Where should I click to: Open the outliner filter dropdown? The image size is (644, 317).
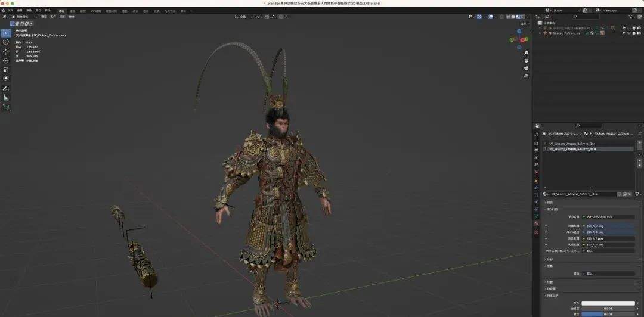[x=631, y=17]
